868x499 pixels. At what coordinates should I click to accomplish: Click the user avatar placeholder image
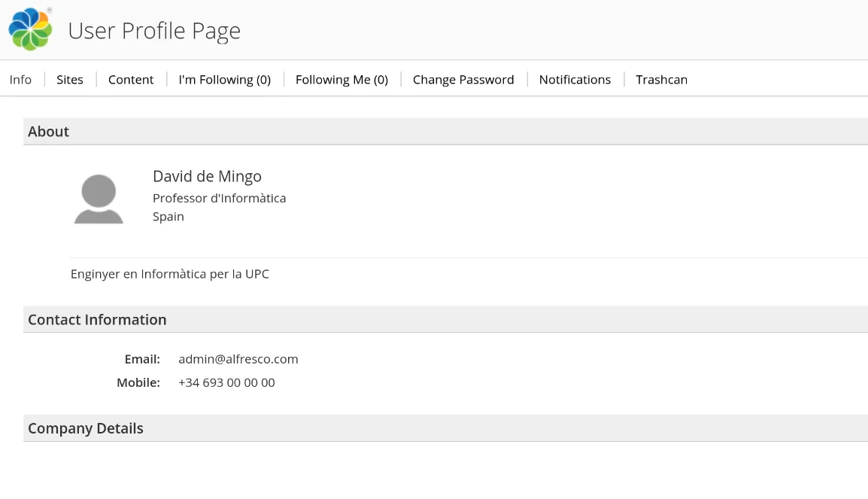(99, 199)
